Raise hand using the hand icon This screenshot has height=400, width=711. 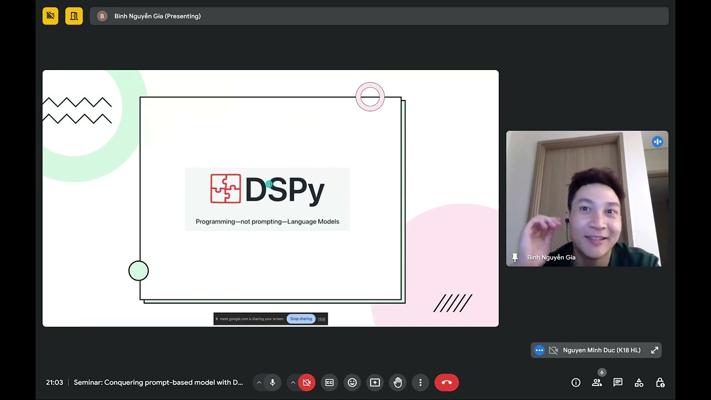pos(398,382)
